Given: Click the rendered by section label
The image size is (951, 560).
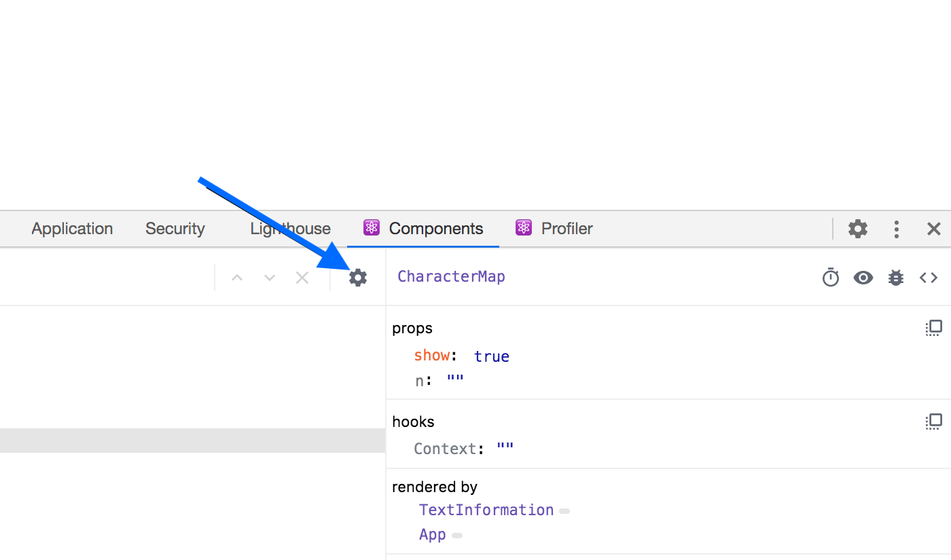Looking at the screenshot, I should tap(435, 487).
